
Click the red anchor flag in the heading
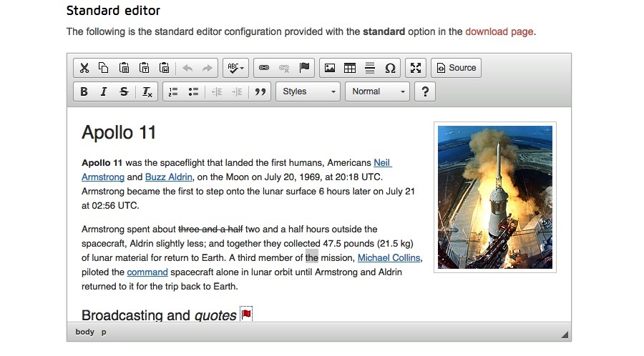pos(246,314)
